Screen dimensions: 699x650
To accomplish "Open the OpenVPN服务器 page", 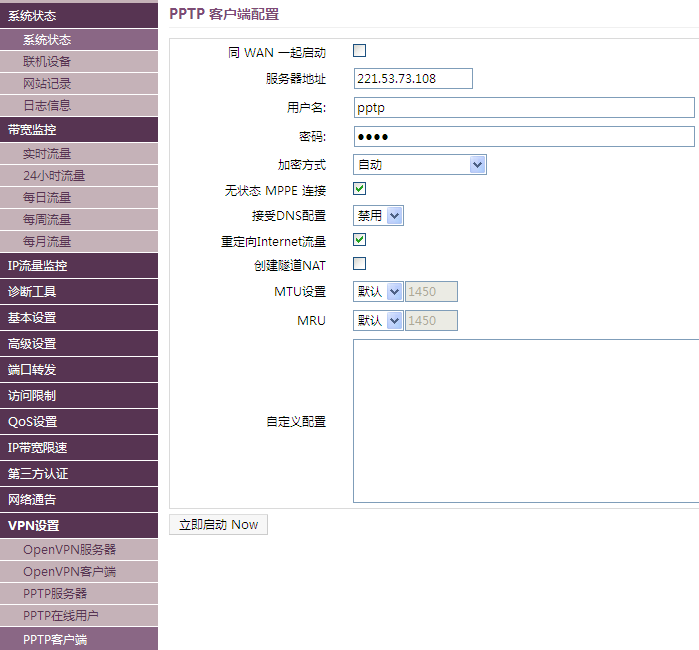I will point(70,550).
